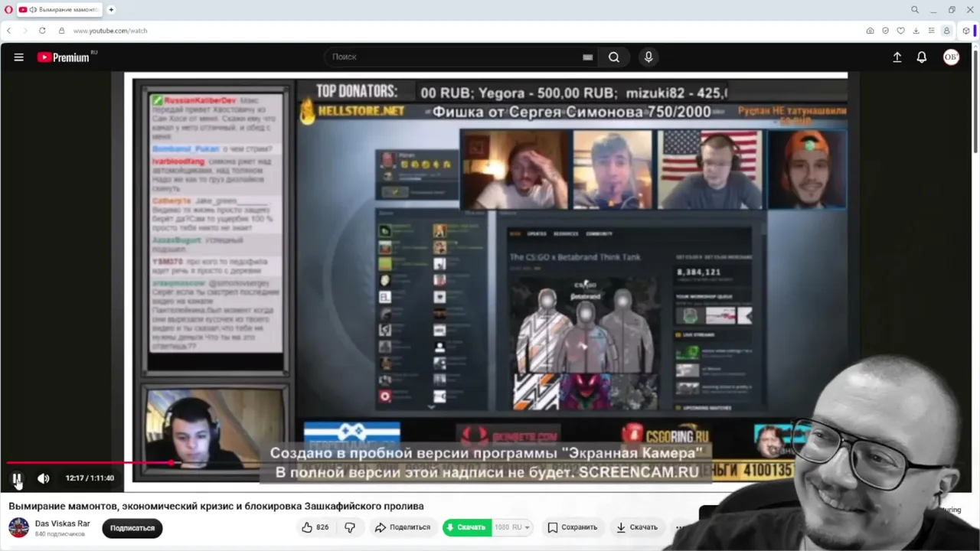
Task: Open the YouTube upload icon
Action: [897, 57]
